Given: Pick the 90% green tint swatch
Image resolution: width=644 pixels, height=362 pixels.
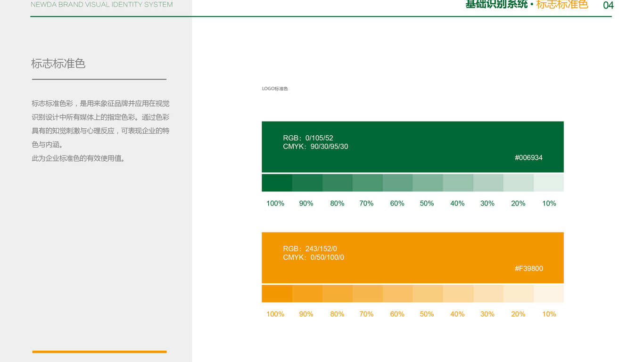Looking at the screenshot, I should point(307,183).
